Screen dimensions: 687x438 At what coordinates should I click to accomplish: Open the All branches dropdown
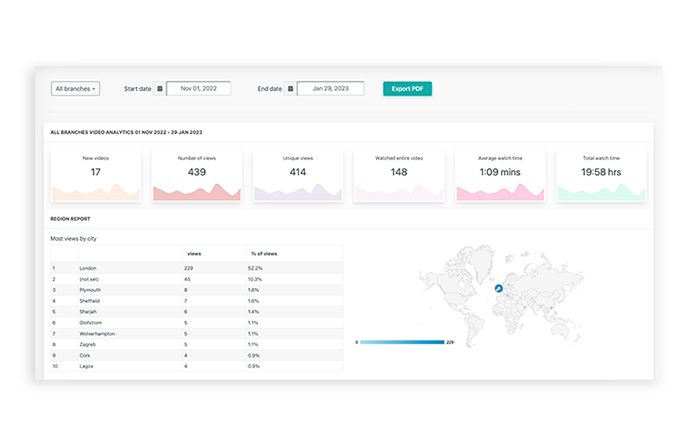point(75,88)
